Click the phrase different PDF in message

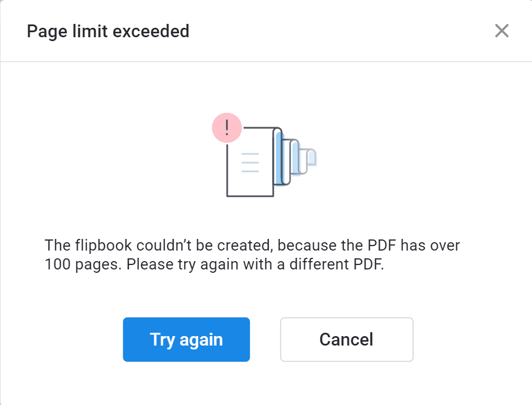click(x=336, y=264)
